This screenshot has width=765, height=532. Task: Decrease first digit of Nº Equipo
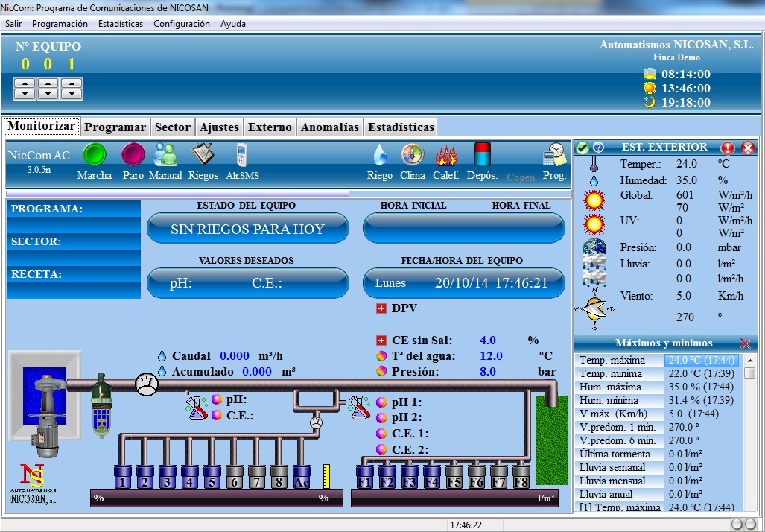click(25, 94)
